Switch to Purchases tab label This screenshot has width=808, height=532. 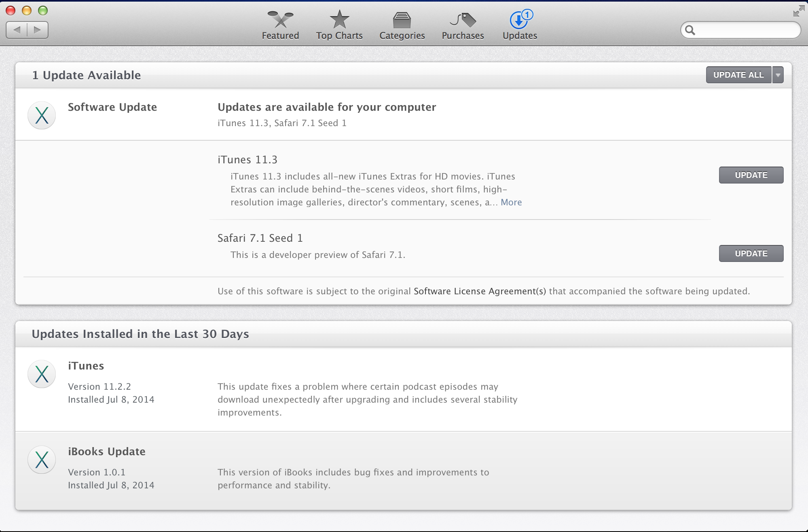point(463,36)
